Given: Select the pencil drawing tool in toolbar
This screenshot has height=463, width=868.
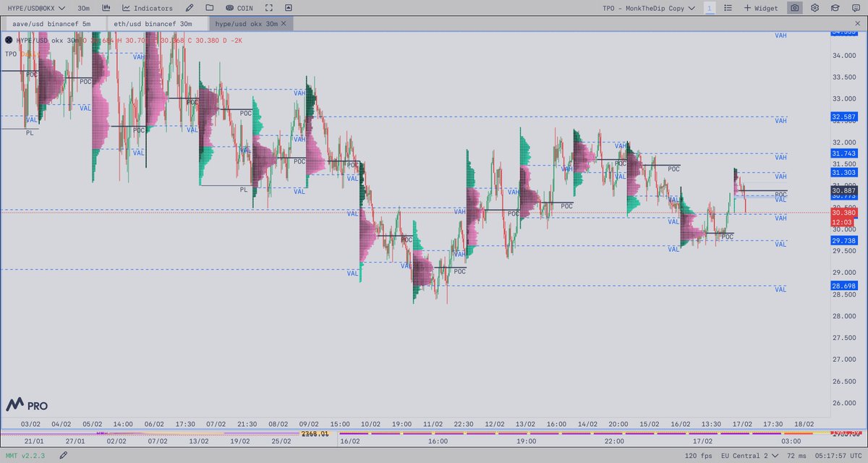Looking at the screenshot, I should click(190, 8).
